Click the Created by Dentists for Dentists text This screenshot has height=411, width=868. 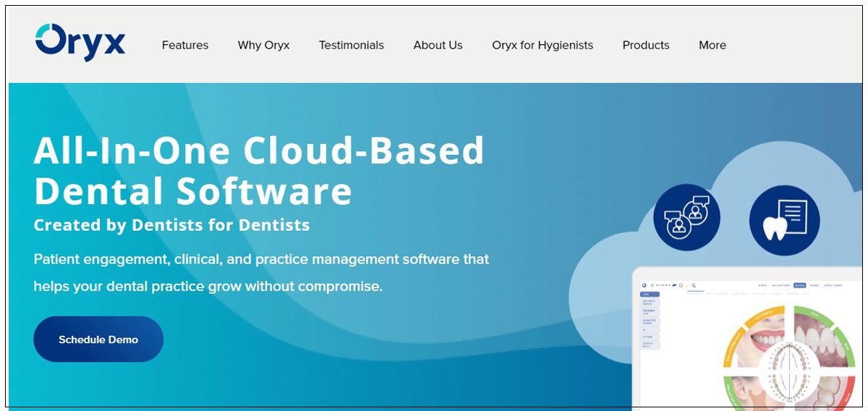pos(171,225)
